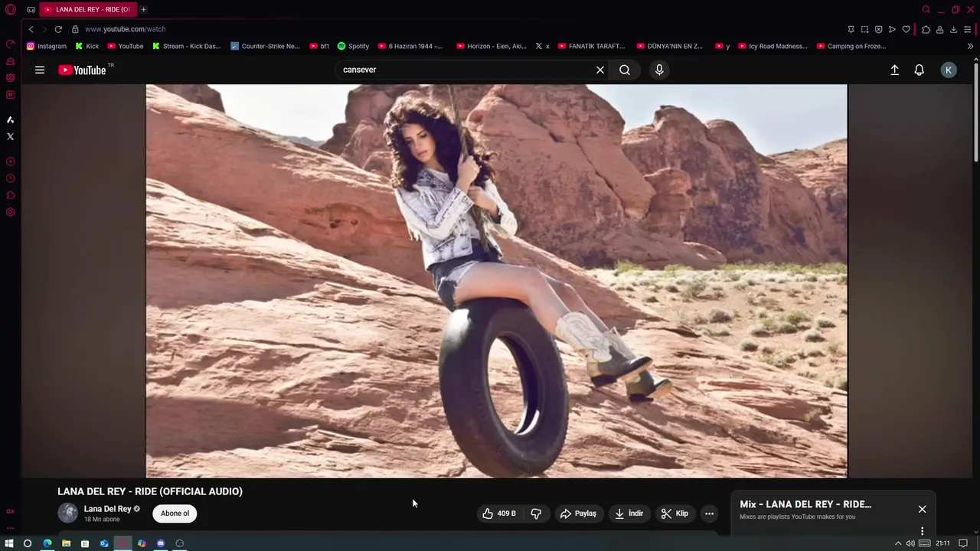Click the Instagram bookmark

click(46, 46)
